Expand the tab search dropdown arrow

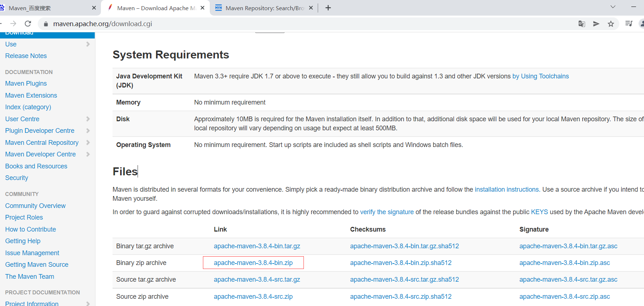click(613, 7)
